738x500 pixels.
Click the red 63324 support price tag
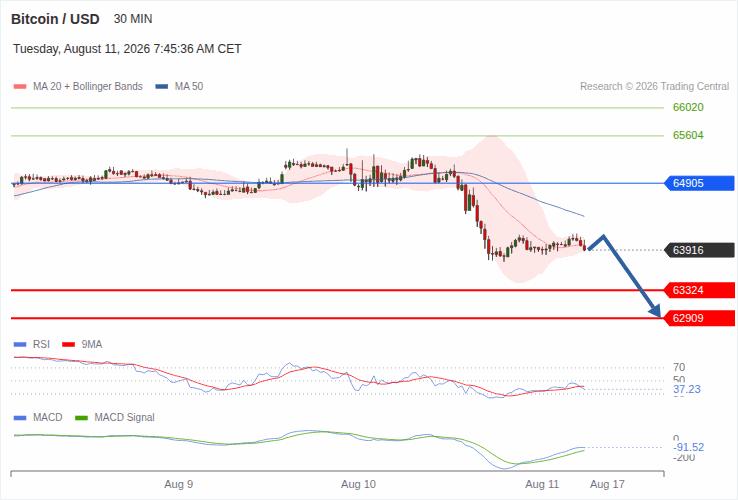point(699,290)
